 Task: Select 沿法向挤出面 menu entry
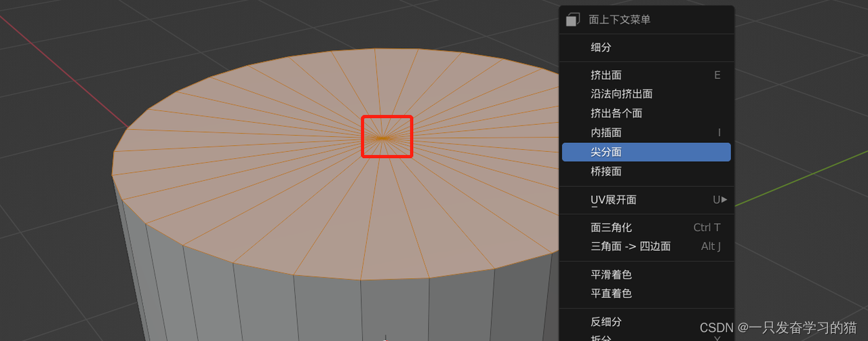(646, 94)
